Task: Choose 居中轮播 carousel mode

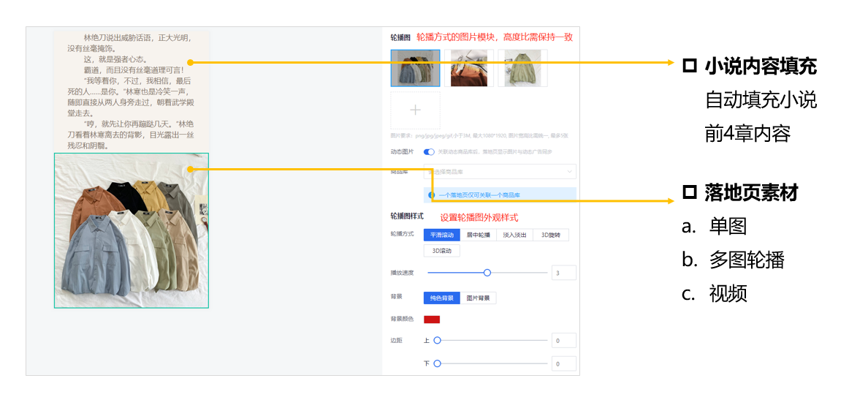Action: [x=478, y=235]
